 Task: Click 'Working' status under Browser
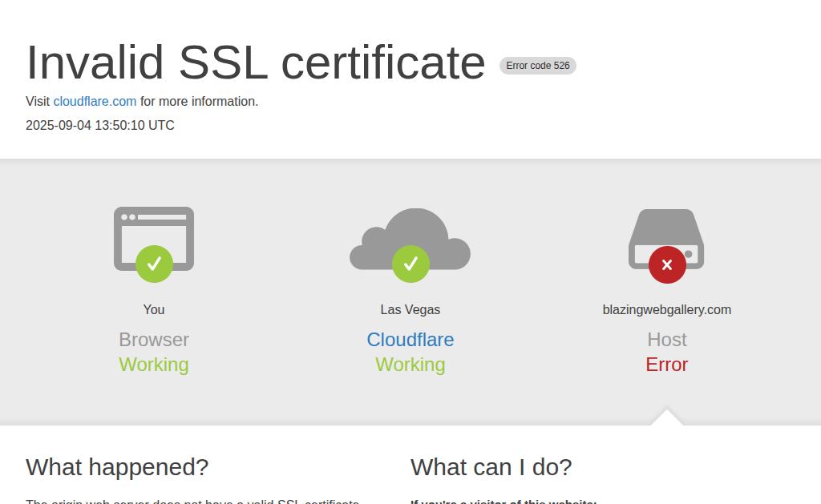[x=154, y=365]
